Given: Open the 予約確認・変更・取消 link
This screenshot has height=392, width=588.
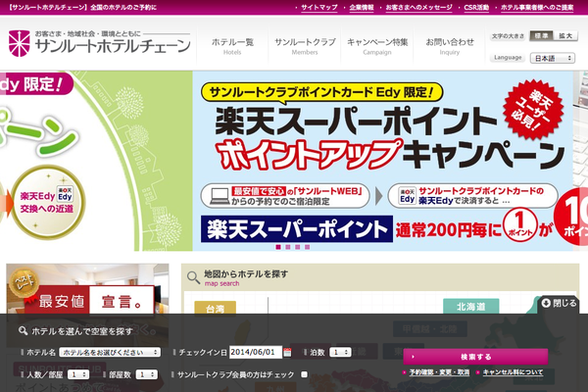Looking at the screenshot, I should tap(439, 372).
